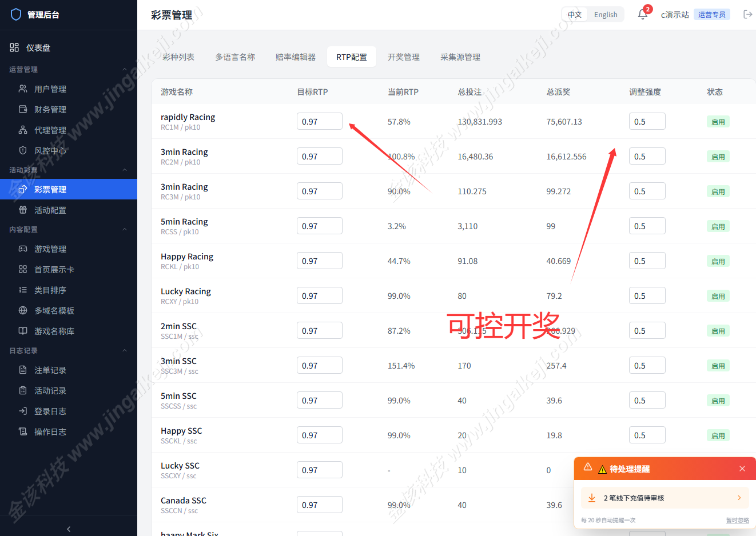Open the 彩种列表 tab
This screenshot has height=536, width=756.
click(x=178, y=57)
